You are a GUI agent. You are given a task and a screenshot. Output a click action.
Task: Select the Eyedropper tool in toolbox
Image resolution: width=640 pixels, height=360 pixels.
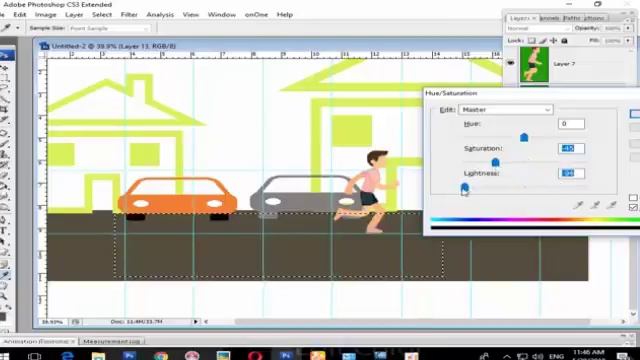[5, 275]
